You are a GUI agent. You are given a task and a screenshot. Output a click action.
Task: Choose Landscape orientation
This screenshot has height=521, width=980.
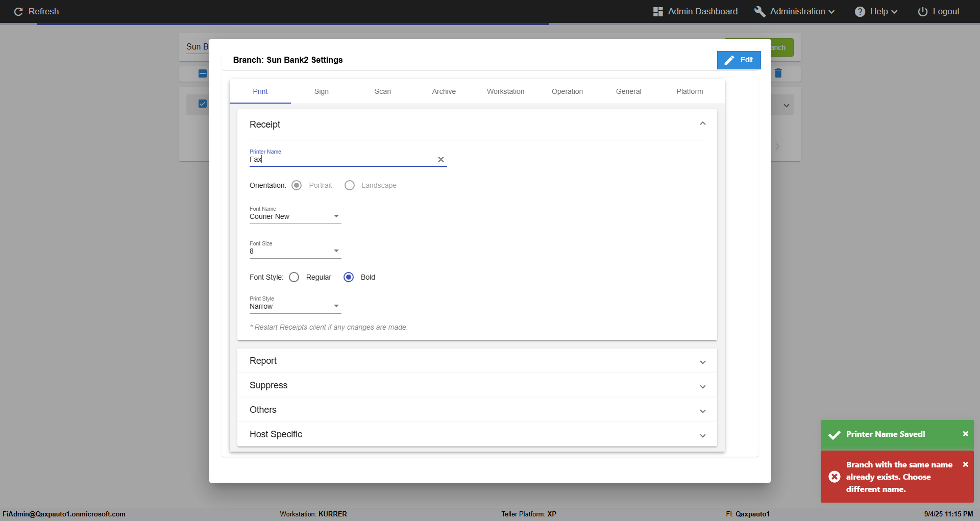[350, 185]
